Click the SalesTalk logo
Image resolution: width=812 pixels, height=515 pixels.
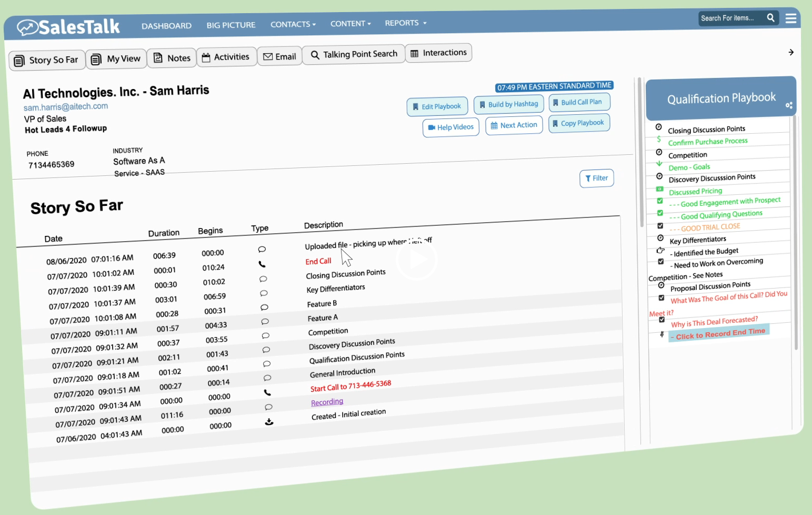point(68,27)
